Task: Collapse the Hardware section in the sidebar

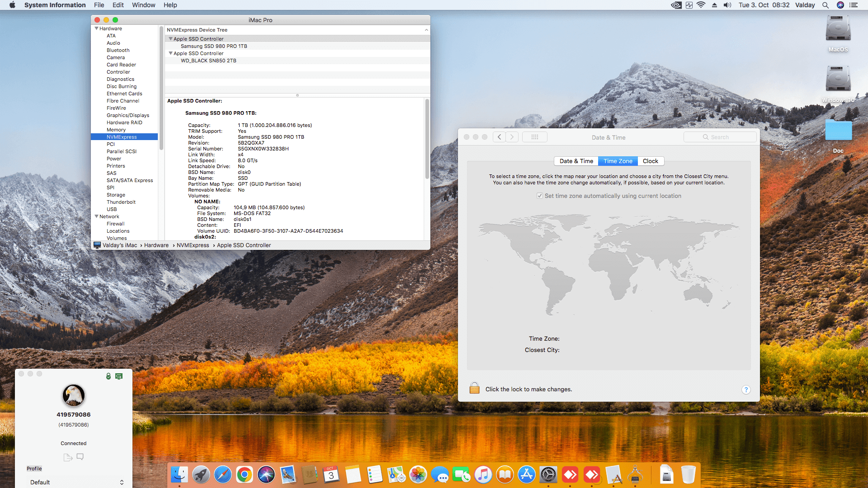Action: pos(96,28)
